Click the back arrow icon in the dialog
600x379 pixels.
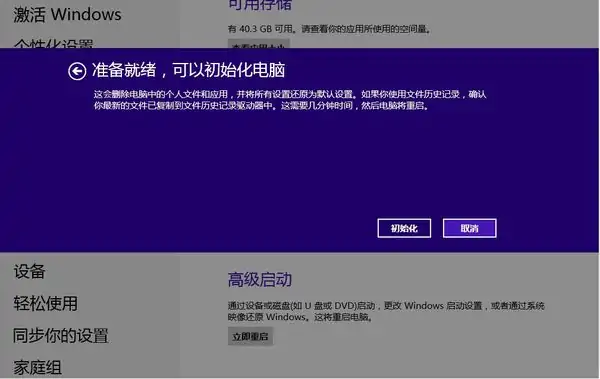(77, 71)
